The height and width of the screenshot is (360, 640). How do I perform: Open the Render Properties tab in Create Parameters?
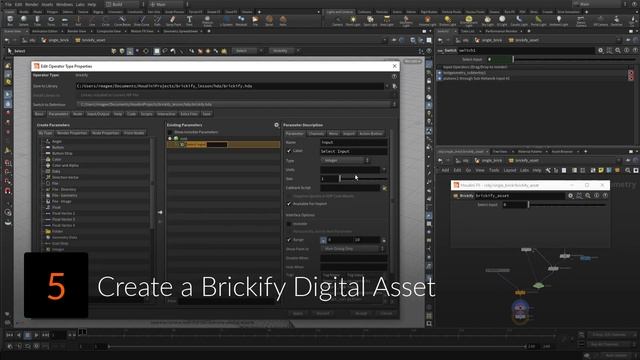pos(72,133)
